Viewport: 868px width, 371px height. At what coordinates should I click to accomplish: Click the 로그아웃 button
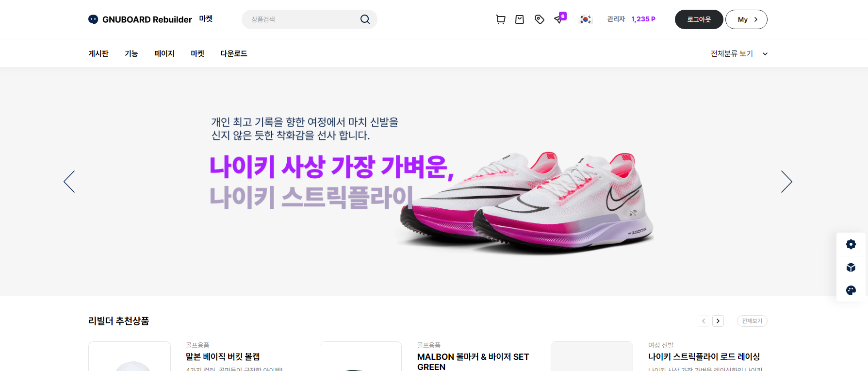(699, 19)
